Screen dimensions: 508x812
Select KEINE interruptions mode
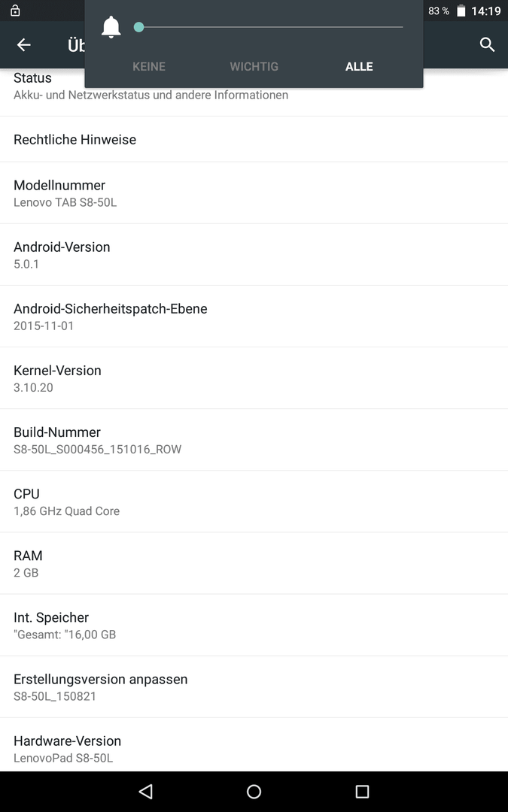point(149,66)
